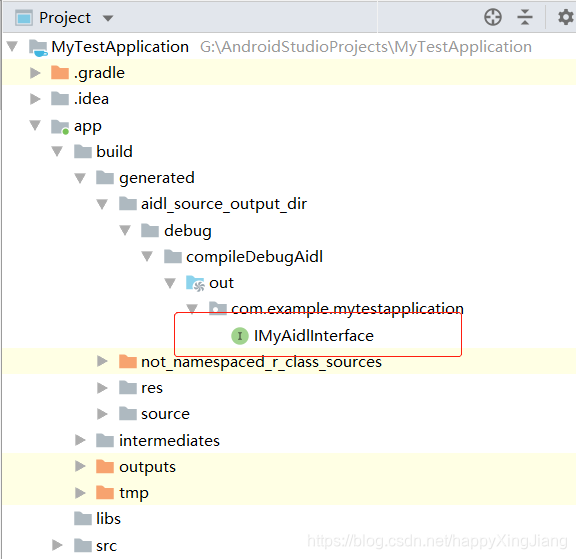Expand the intermediates folder arrow

click(80, 440)
